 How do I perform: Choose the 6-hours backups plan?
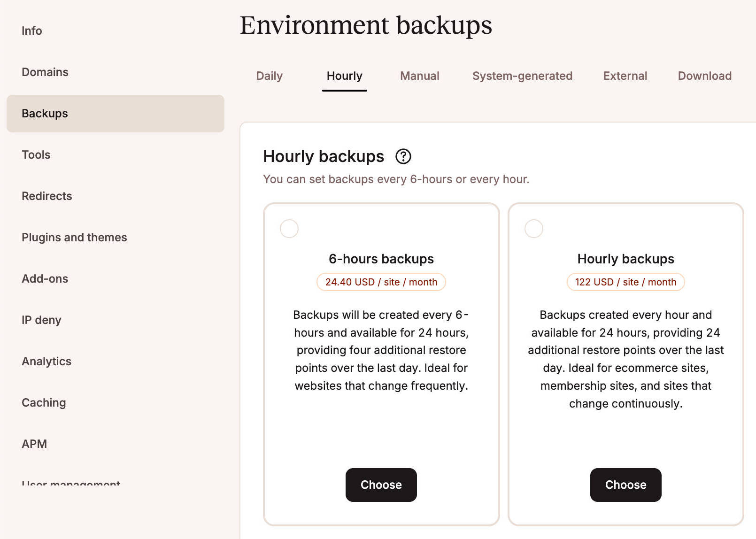click(381, 485)
